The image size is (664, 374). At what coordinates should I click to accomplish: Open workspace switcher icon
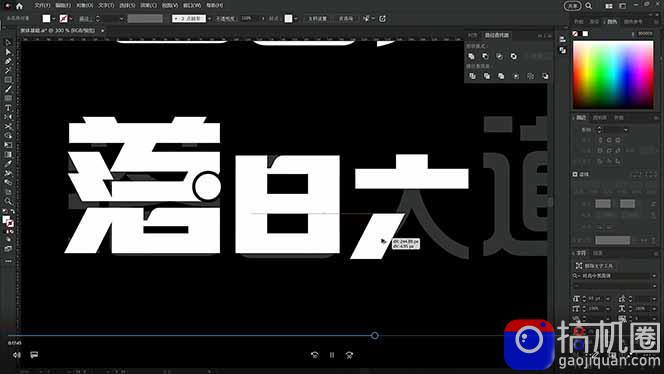622,6
